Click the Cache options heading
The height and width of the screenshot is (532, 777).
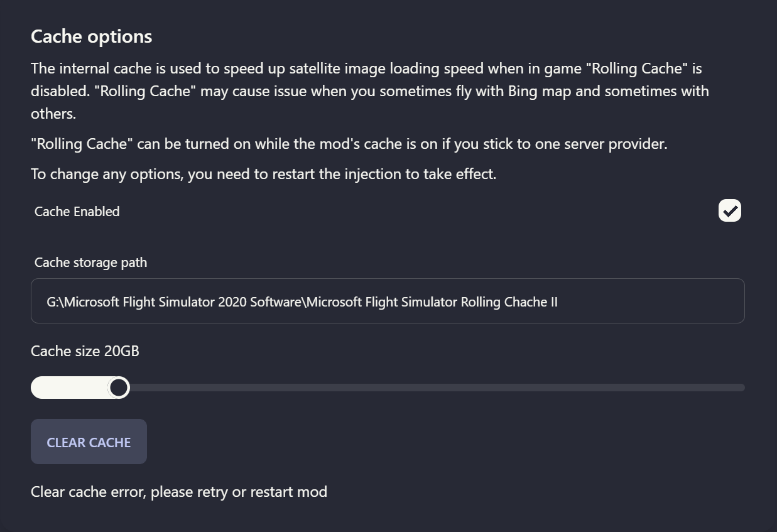(x=91, y=36)
